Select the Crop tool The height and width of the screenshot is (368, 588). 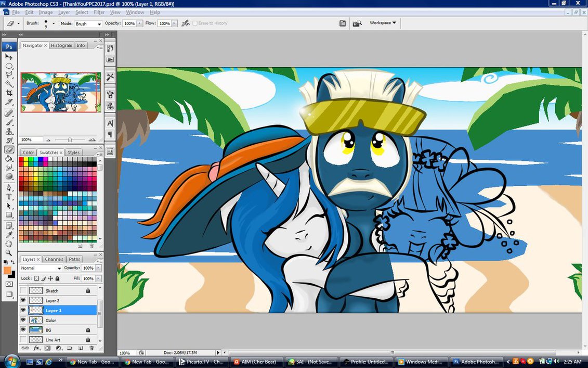[9, 93]
